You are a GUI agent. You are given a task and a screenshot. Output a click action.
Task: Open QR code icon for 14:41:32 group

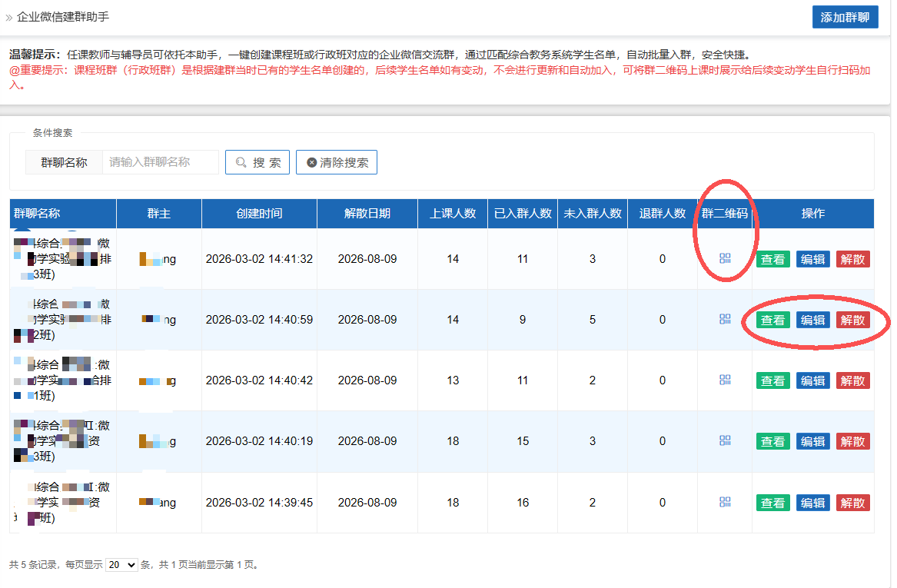[725, 258]
